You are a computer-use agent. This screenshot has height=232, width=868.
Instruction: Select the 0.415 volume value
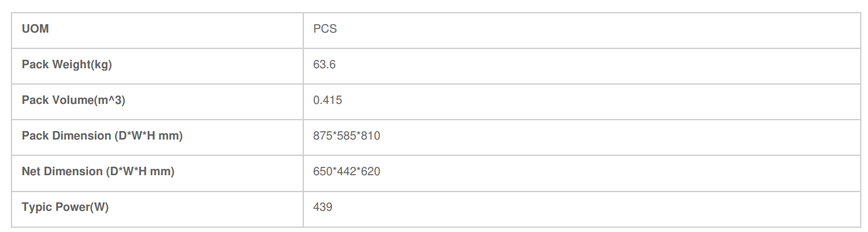[x=327, y=100]
